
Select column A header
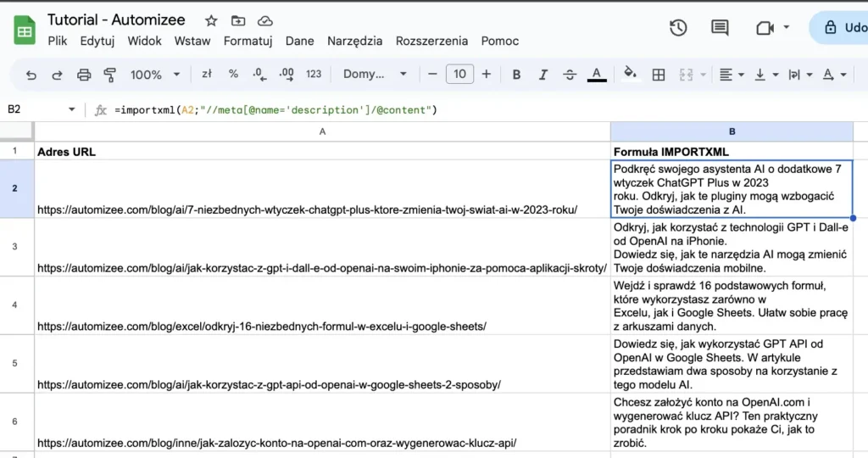[322, 131]
